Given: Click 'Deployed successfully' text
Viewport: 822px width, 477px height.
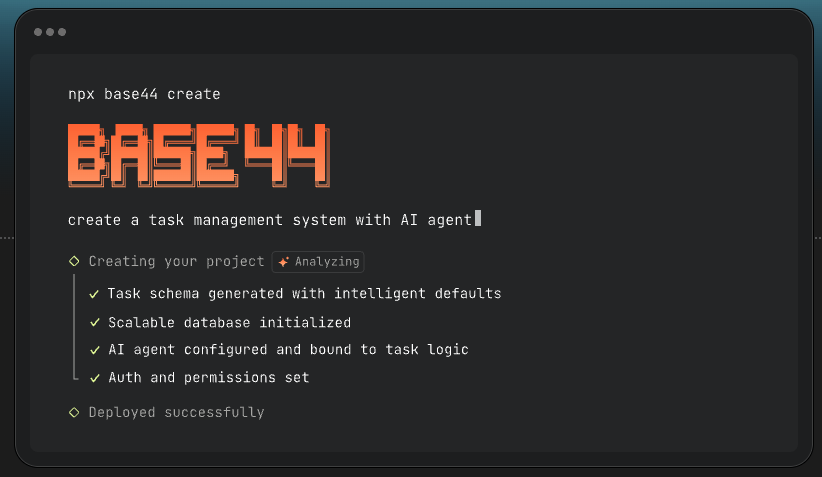Looking at the screenshot, I should pyautogui.click(x=176, y=413).
